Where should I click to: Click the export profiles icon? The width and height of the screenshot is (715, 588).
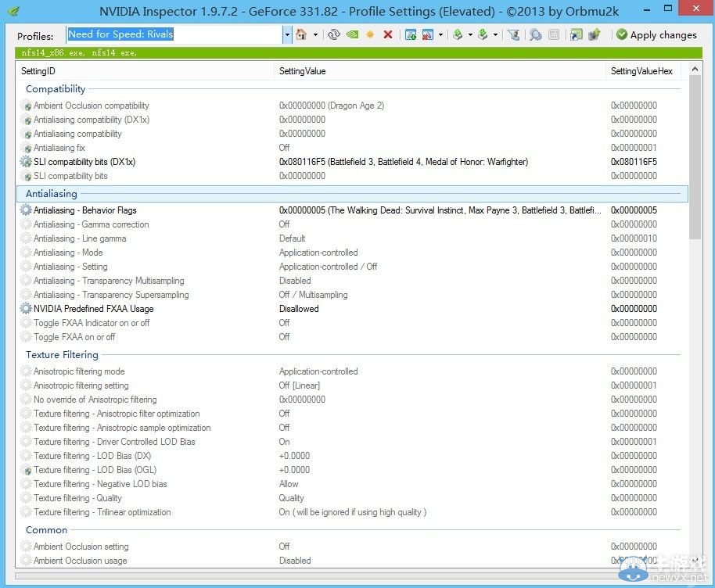click(x=458, y=34)
